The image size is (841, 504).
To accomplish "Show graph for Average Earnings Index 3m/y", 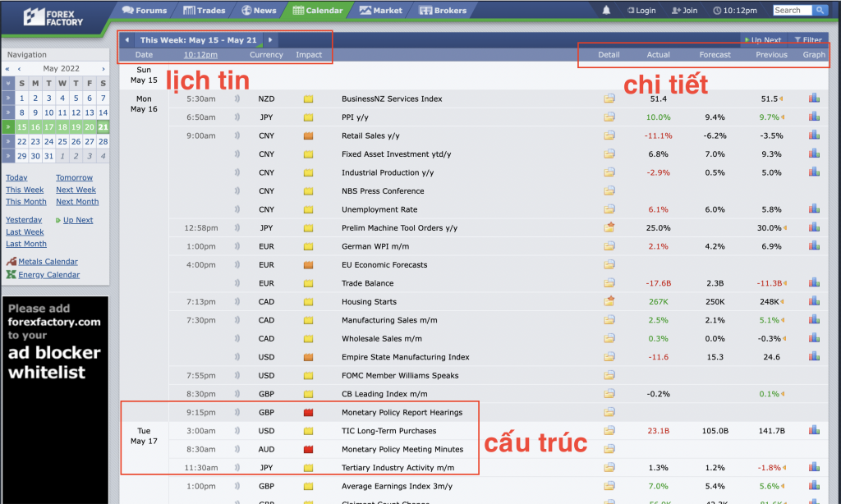I will click(x=814, y=485).
